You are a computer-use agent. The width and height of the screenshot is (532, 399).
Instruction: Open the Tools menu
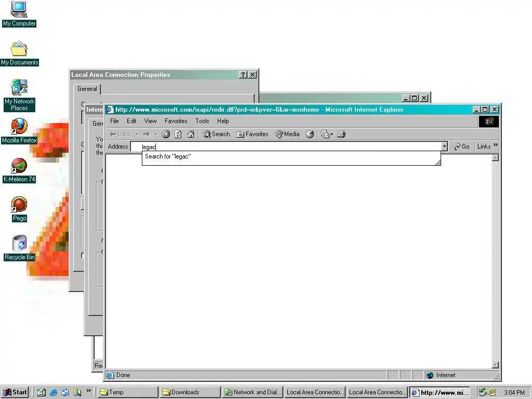202,121
